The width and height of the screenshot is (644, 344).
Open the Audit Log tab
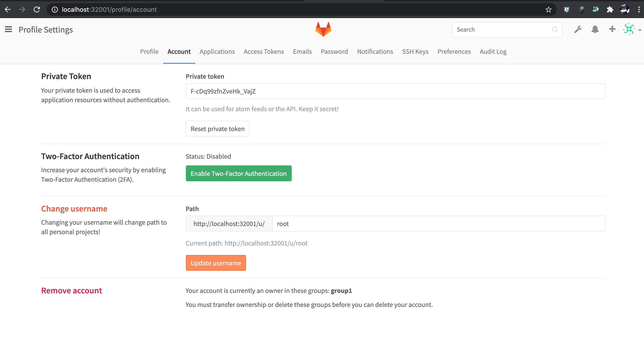coord(493,52)
